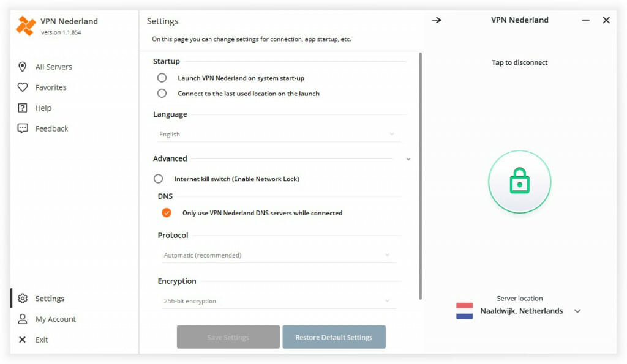Image resolution: width=627 pixels, height=364 pixels.
Task: Enable Connect to the last used location
Action: [x=162, y=93]
